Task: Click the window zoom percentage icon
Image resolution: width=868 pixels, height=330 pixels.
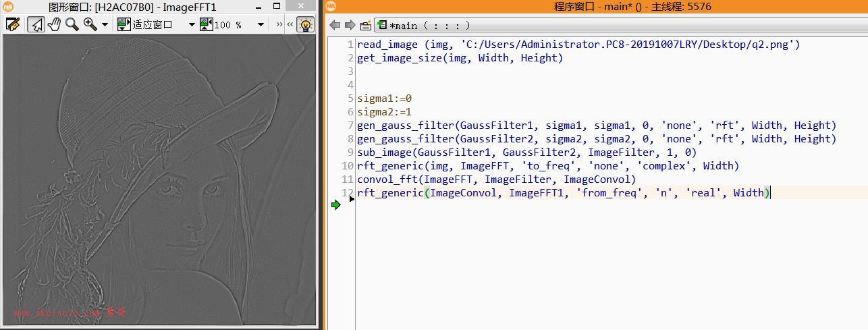Action: tap(207, 24)
